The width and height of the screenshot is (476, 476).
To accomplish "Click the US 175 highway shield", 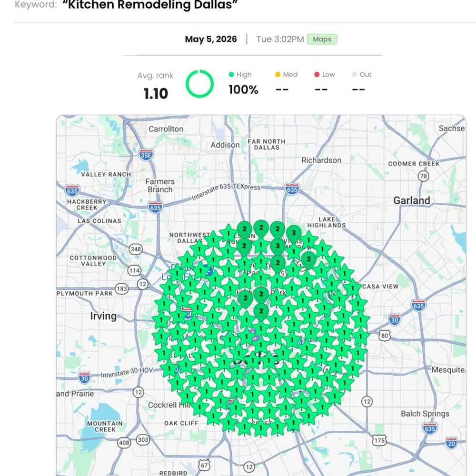I will tap(379, 440).
